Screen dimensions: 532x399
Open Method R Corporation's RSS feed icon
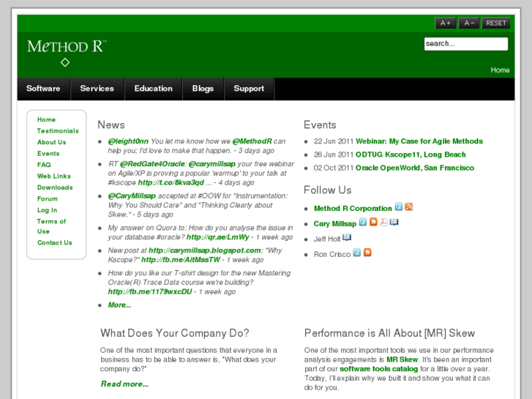(408, 207)
